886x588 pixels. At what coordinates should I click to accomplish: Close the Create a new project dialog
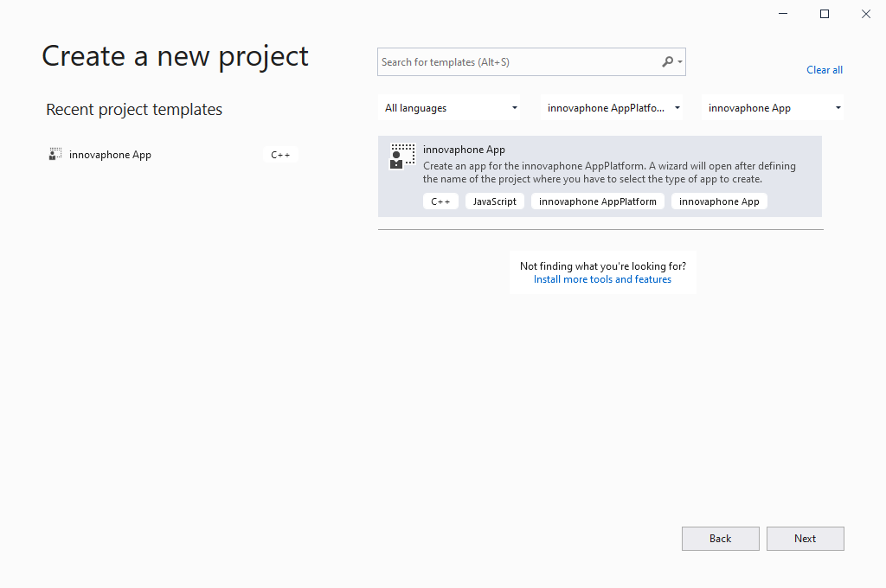pos(866,14)
